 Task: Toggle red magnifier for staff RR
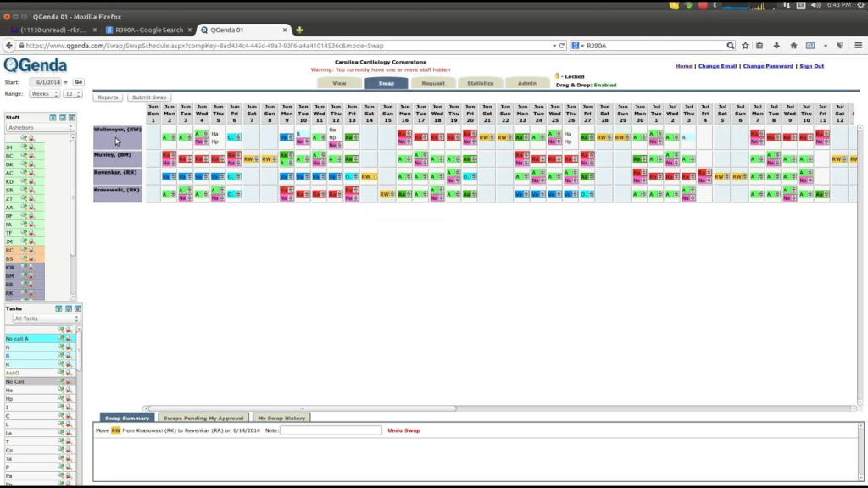tap(31, 285)
